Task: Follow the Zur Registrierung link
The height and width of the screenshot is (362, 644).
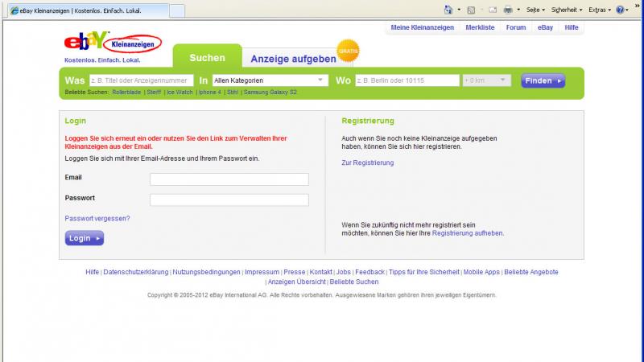Action: point(368,162)
